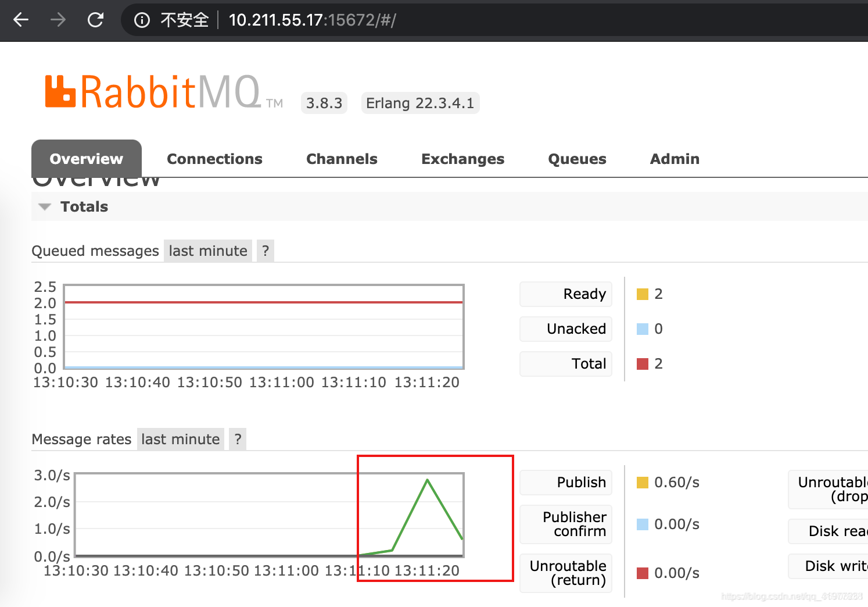868x607 pixels.
Task: Click the Unroutable (drop) legend label
Action: (828, 489)
